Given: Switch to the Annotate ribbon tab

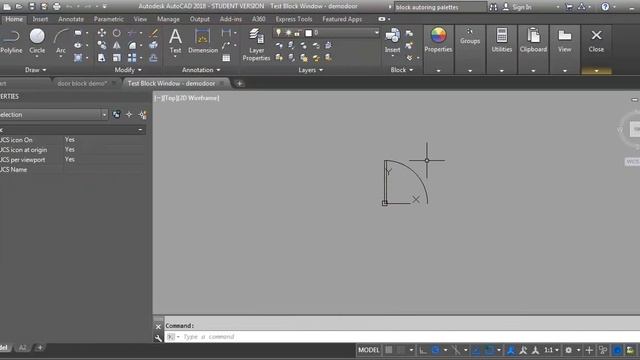Looking at the screenshot, I should tap(71, 19).
